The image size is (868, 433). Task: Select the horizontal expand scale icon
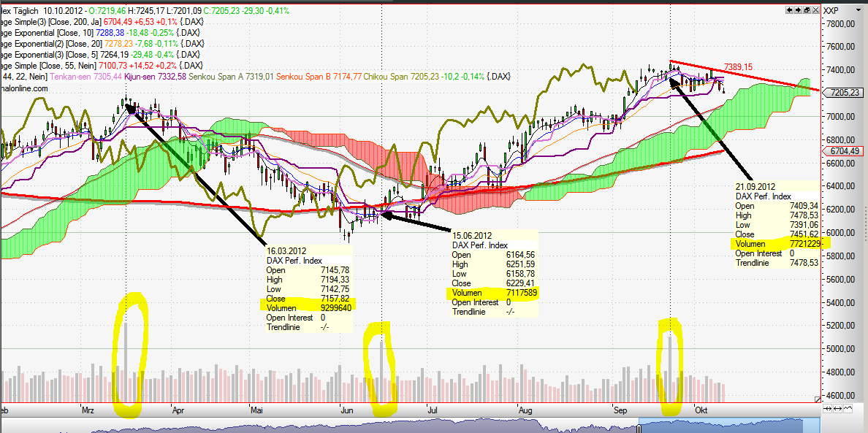click(837, 408)
